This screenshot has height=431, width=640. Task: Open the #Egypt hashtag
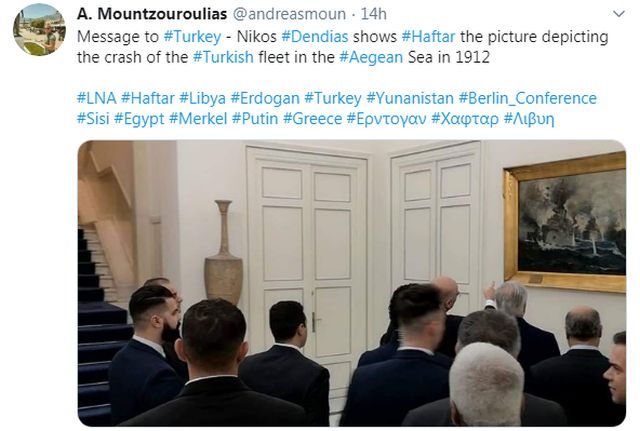pyautogui.click(x=139, y=119)
